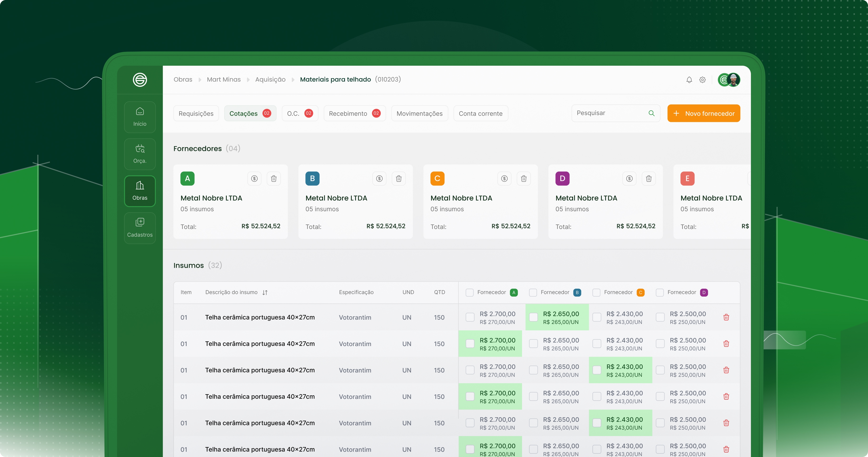Click the Insumos (32) heading

pos(198,266)
